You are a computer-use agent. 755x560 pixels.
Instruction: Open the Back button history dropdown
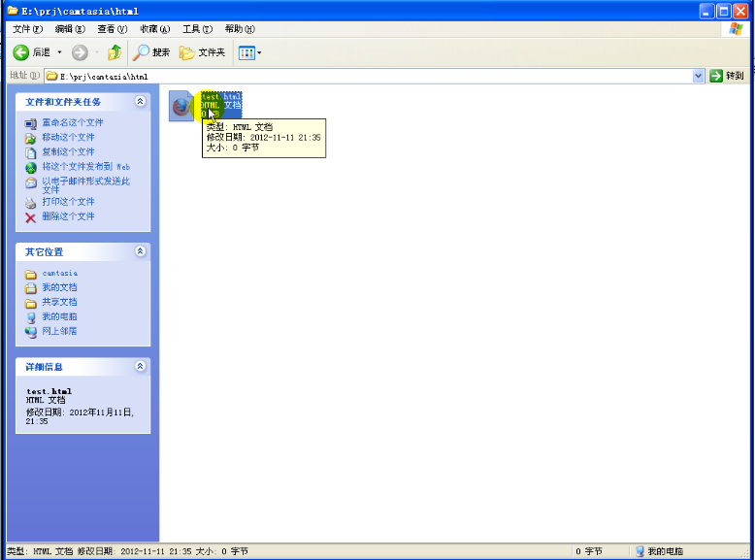click(x=59, y=52)
